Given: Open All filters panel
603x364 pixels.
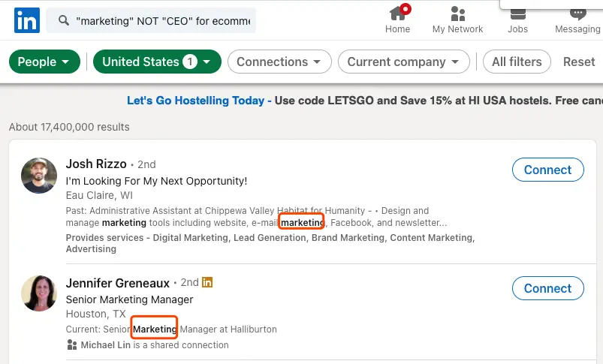Looking at the screenshot, I should click(517, 62).
